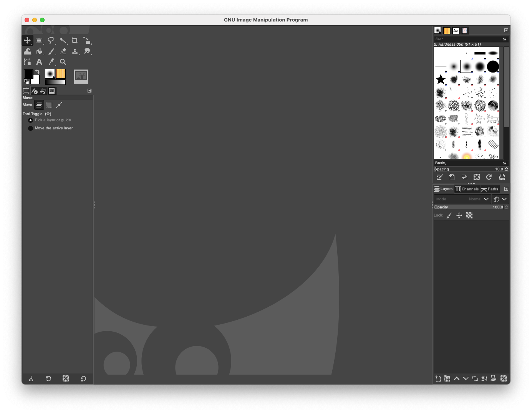
Task: Select the Unified Transform tool
Action: pos(87,40)
